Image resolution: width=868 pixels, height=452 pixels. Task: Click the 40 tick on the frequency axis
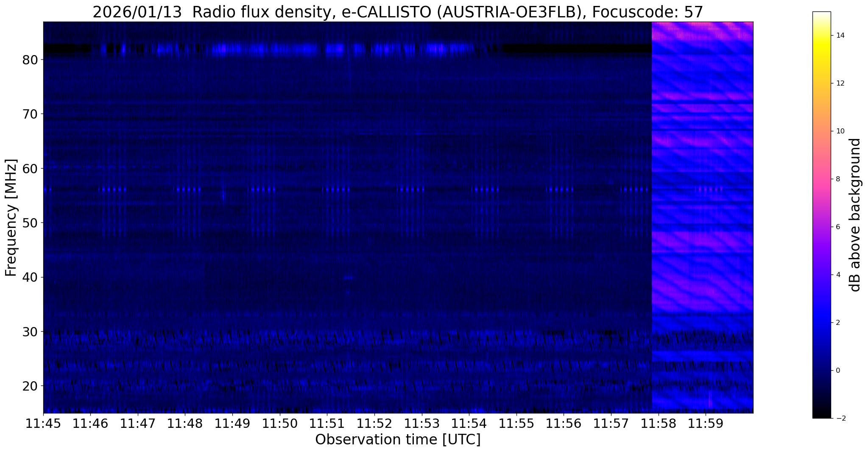(x=30, y=277)
